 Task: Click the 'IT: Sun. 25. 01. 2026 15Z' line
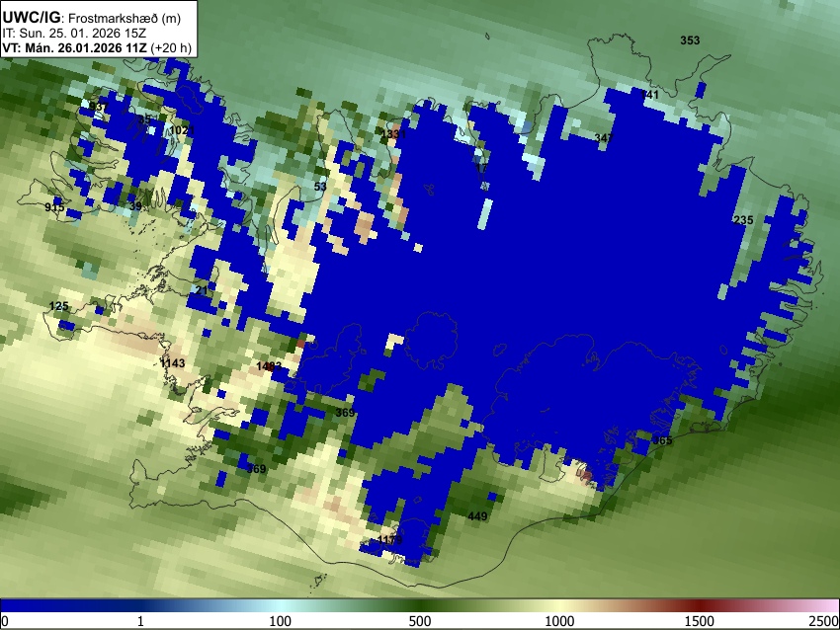(x=74, y=34)
